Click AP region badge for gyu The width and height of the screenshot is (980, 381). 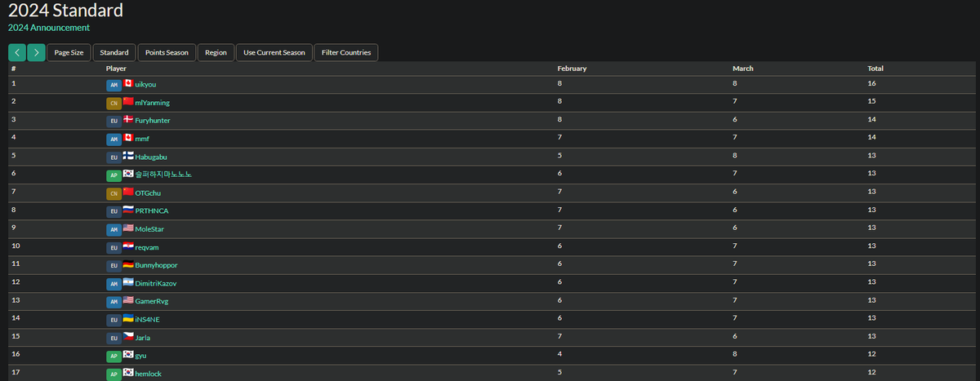pos(114,356)
